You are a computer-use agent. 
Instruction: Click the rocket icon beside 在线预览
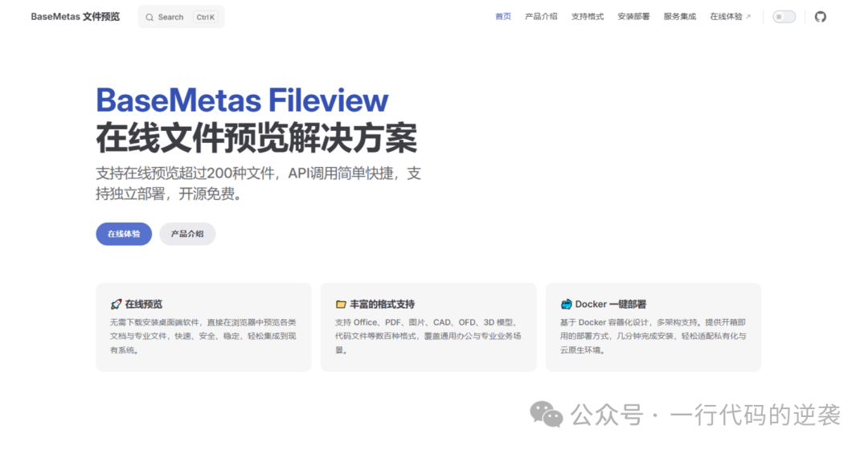[116, 305]
